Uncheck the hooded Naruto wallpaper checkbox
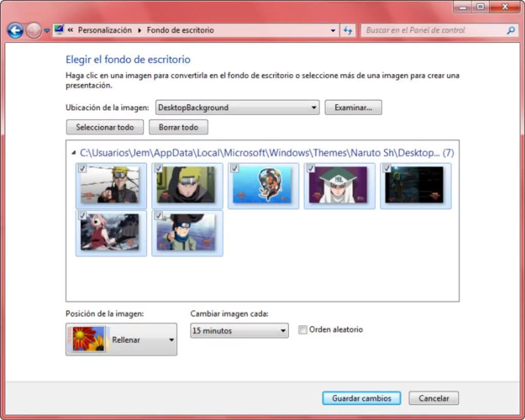This screenshot has width=525, height=420. click(x=159, y=168)
